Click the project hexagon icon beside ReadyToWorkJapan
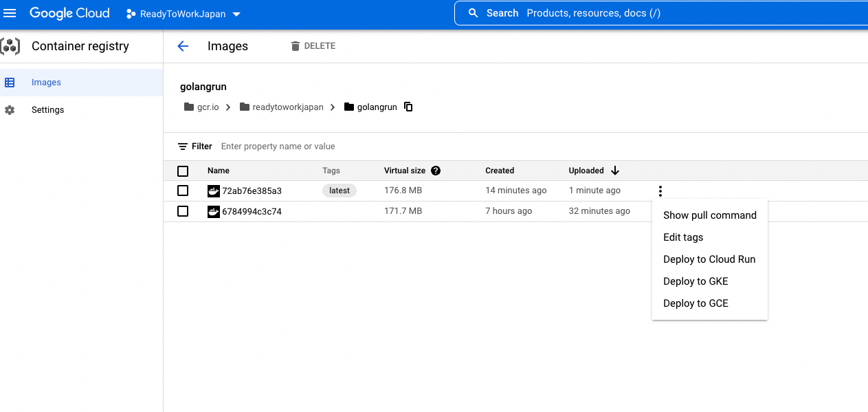The width and height of the screenshot is (868, 412). [x=131, y=14]
